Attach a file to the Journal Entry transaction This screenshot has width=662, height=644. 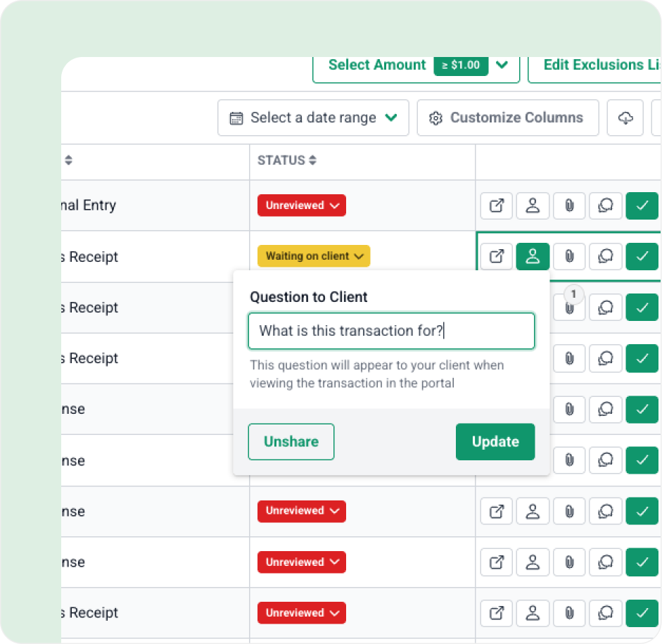click(568, 206)
